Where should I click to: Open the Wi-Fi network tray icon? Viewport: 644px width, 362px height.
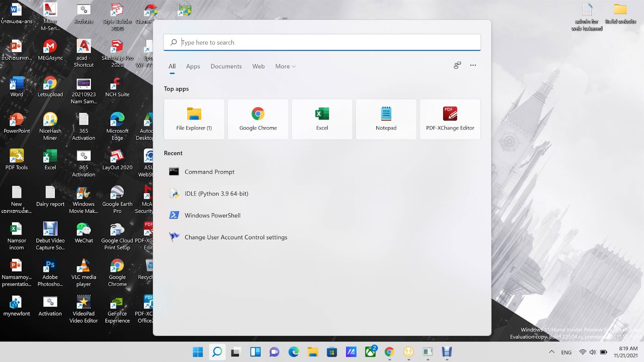(x=582, y=352)
